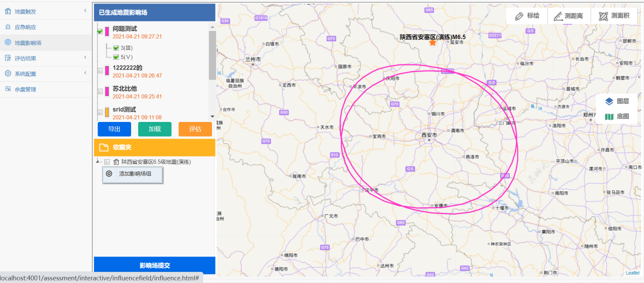Expand the 系统配置 sidebar menu chevron

pyautogui.click(x=85, y=74)
